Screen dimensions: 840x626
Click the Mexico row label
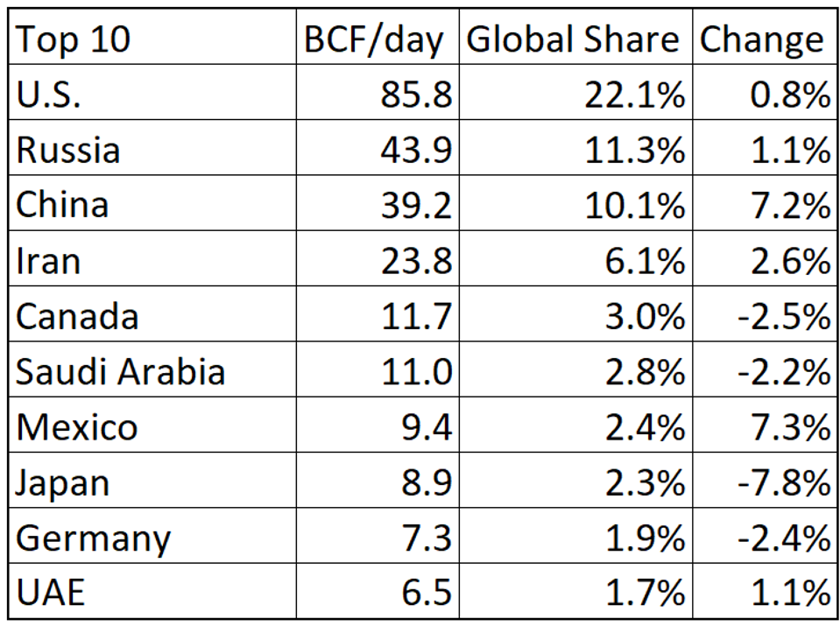click(77, 426)
